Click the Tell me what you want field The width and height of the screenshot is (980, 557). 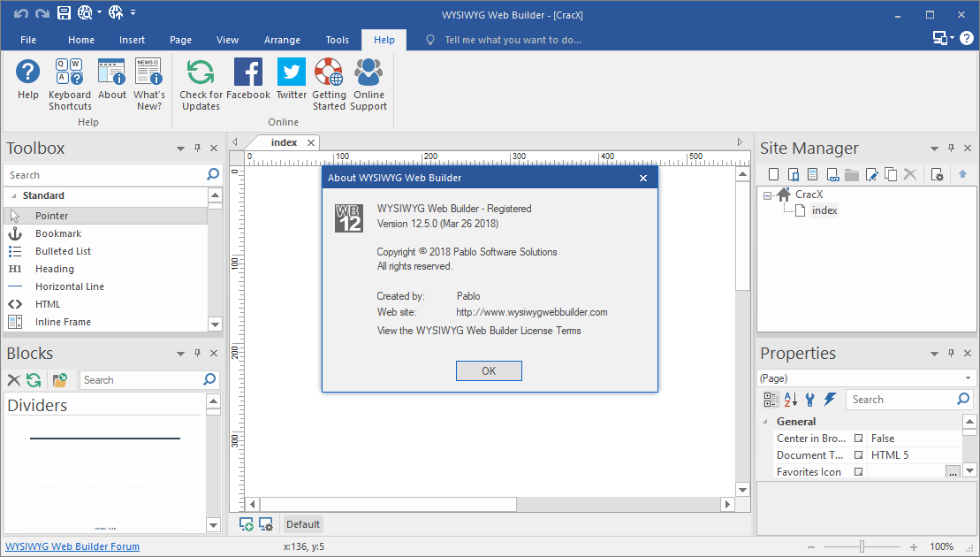[x=513, y=40]
